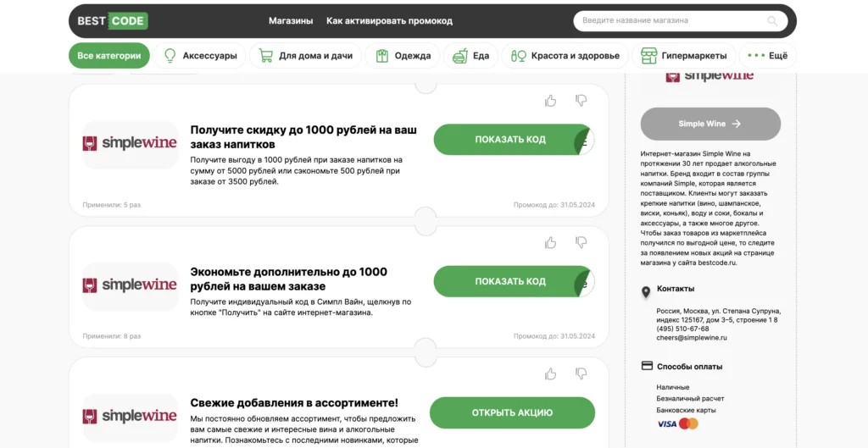Screen dimensions: 868x448
Task: Focus the store name search field
Action: (x=681, y=21)
